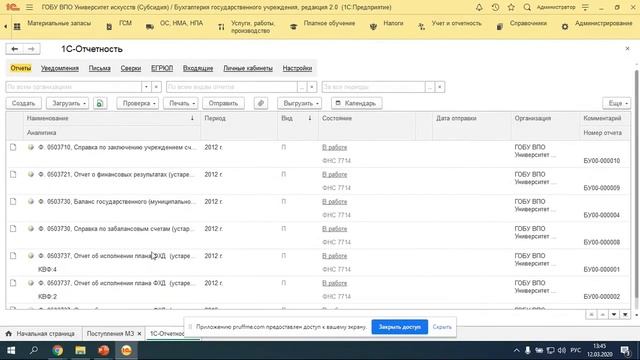Open the Загрузить dropdown
640x360 pixels.
tap(68, 103)
